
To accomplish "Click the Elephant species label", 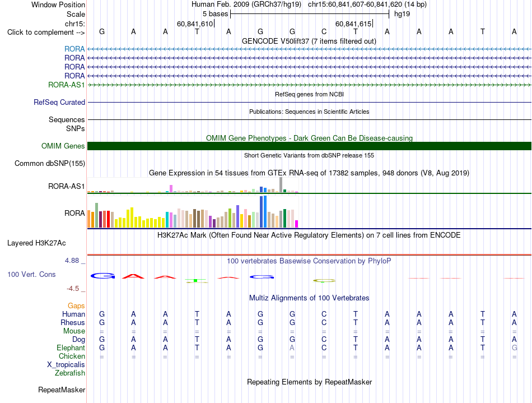I will pos(71,348).
